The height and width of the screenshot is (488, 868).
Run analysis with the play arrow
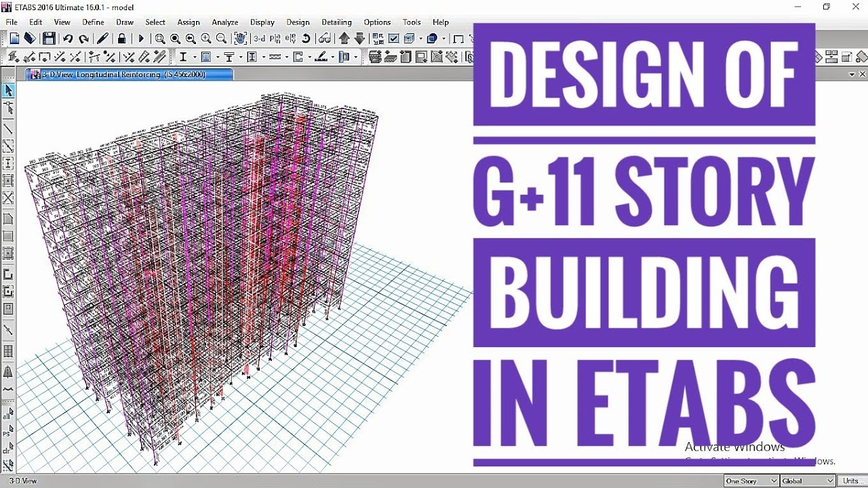(141, 39)
